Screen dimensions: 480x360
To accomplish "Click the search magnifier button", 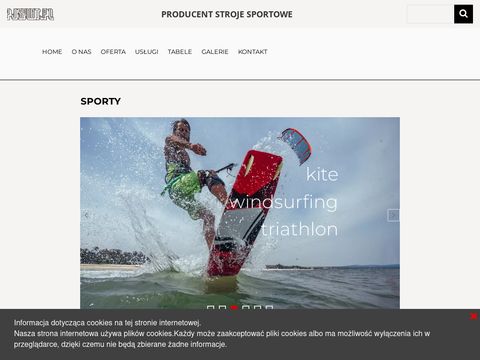I will click(x=463, y=14).
